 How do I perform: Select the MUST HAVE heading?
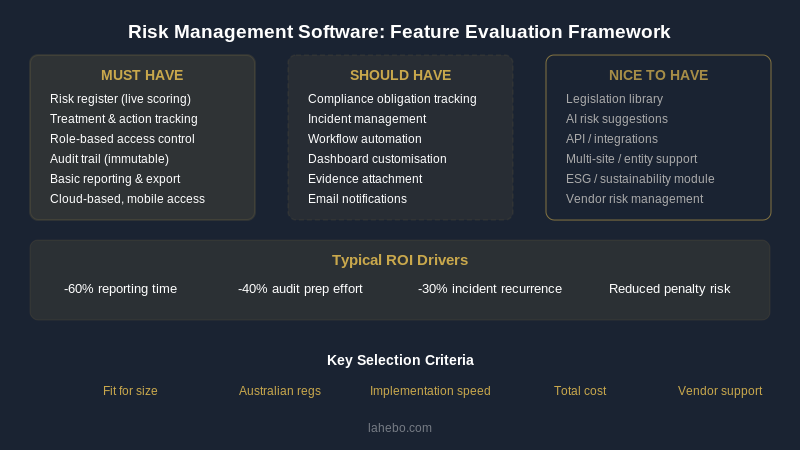pyautogui.click(x=142, y=75)
